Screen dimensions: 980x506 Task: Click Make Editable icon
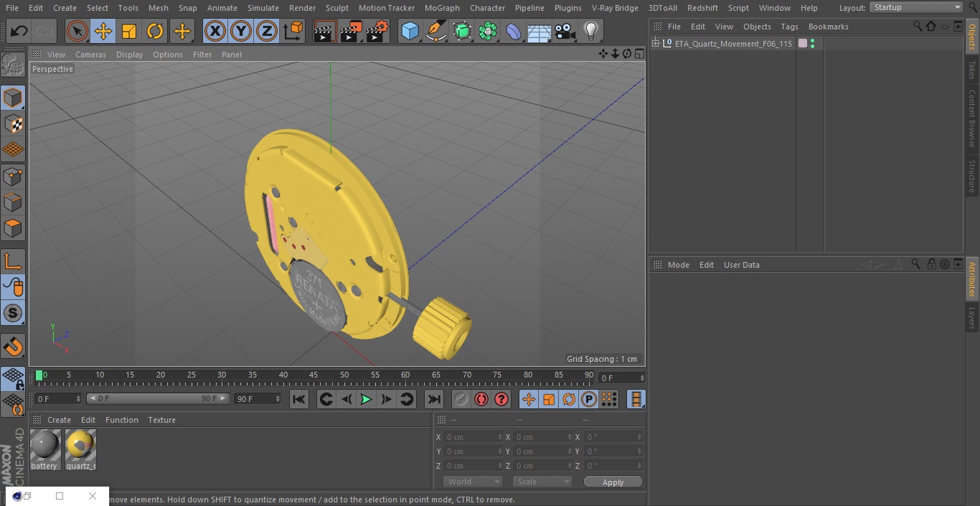pos(13,66)
